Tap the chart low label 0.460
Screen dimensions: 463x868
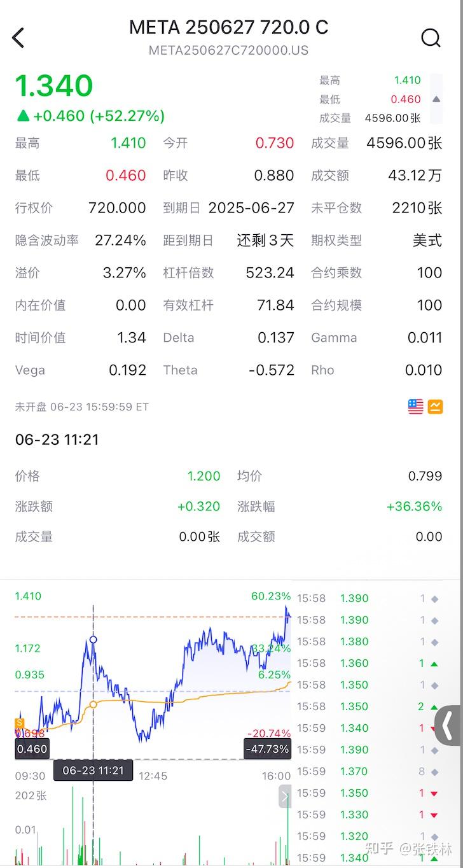[32, 749]
